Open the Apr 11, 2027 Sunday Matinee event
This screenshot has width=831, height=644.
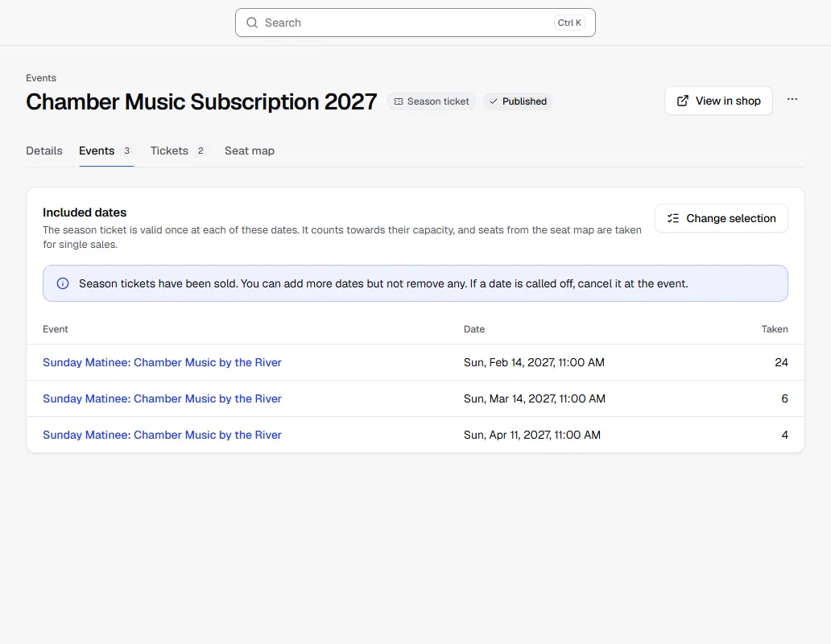pos(162,435)
